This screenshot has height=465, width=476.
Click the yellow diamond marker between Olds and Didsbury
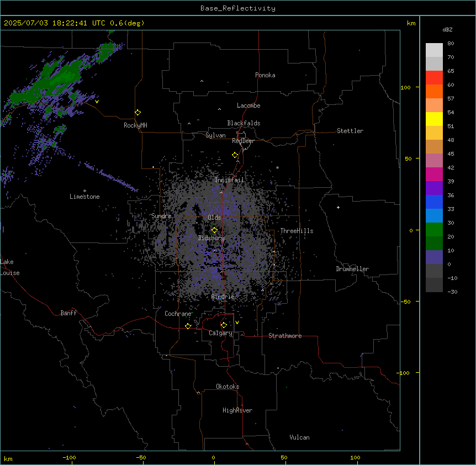click(214, 230)
